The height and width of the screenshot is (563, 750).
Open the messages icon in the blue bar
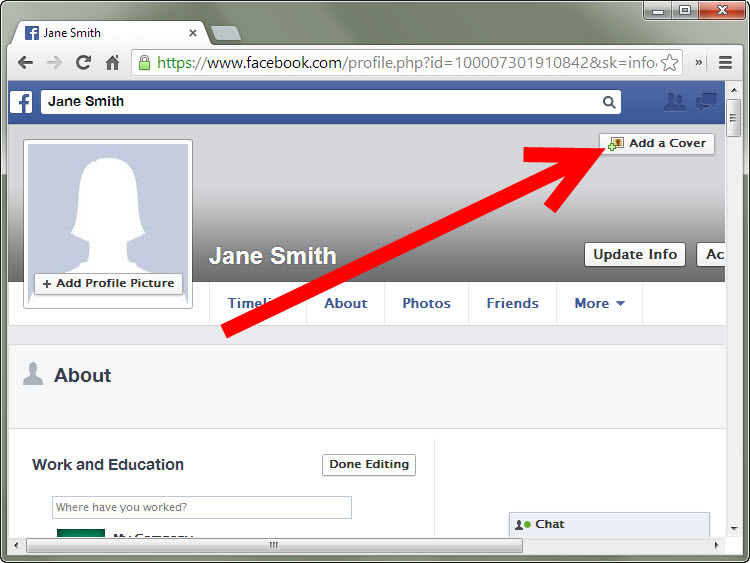point(706,102)
